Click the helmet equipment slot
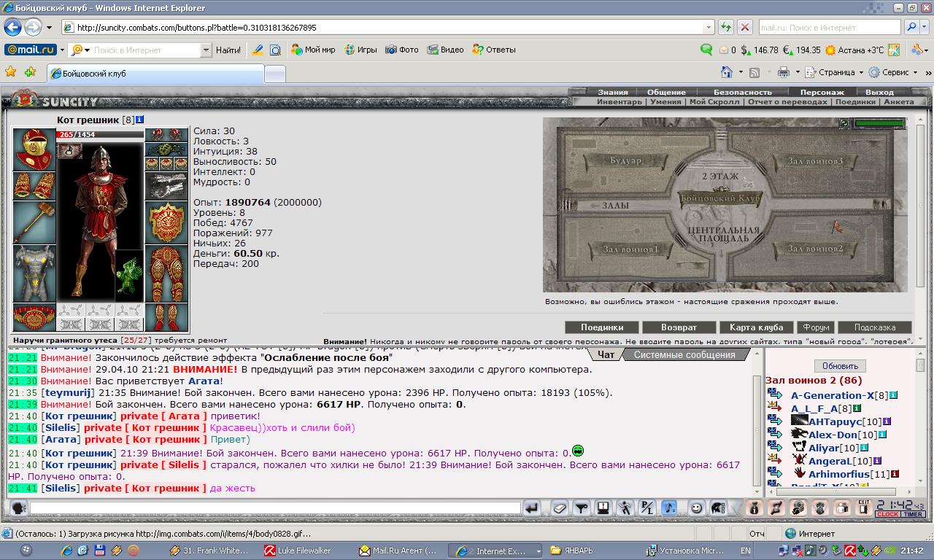This screenshot has width=934, height=560. [34, 150]
